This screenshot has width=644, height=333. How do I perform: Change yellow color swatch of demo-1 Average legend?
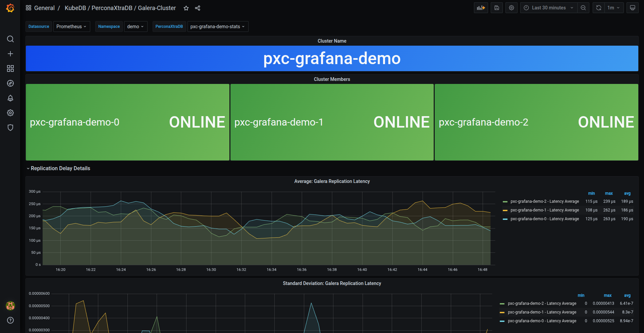pyautogui.click(x=505, y=210)
